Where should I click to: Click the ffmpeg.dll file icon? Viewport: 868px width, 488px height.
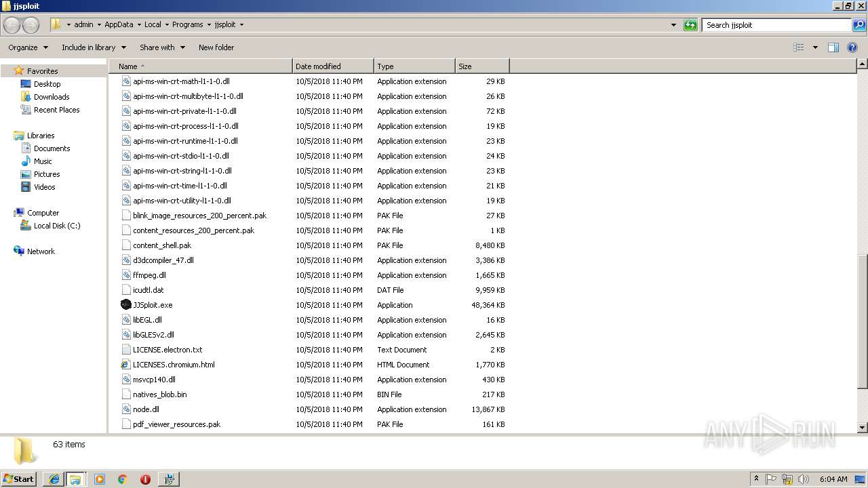(x=125, y=275)
